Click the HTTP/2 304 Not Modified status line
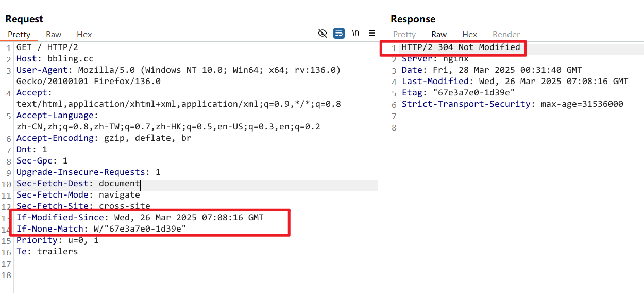This screenshot has width=644, height=293. click(461, 47)
